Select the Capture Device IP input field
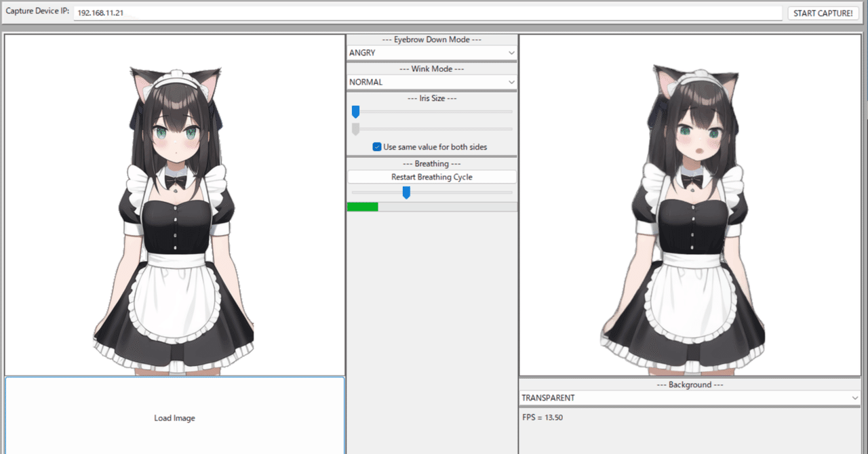This screenshot has width=868, height=454. [271, 12]
